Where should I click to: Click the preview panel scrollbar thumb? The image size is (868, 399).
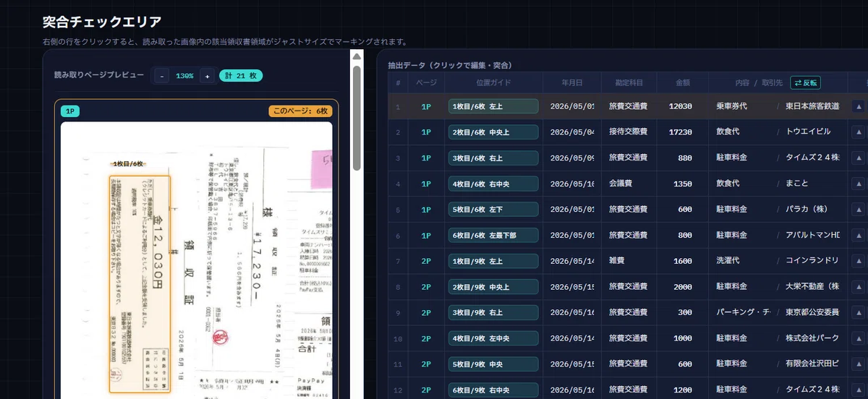tap(357, 118)
